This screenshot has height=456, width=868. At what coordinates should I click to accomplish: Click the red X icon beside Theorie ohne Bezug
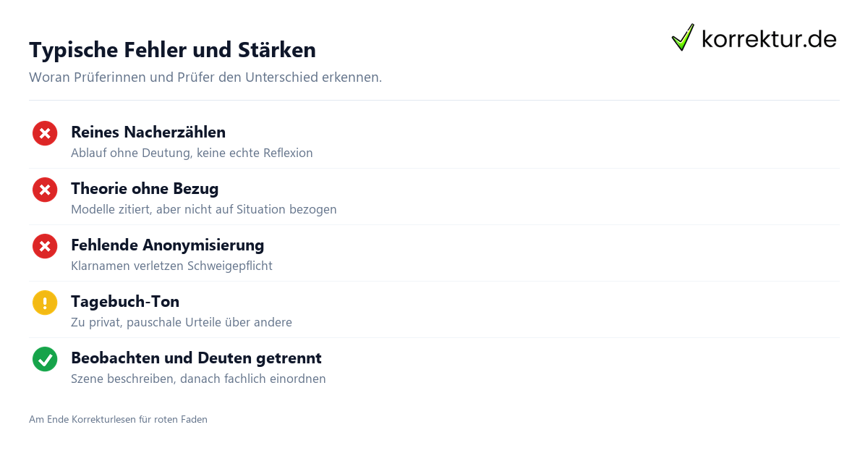tap(45, 190)
